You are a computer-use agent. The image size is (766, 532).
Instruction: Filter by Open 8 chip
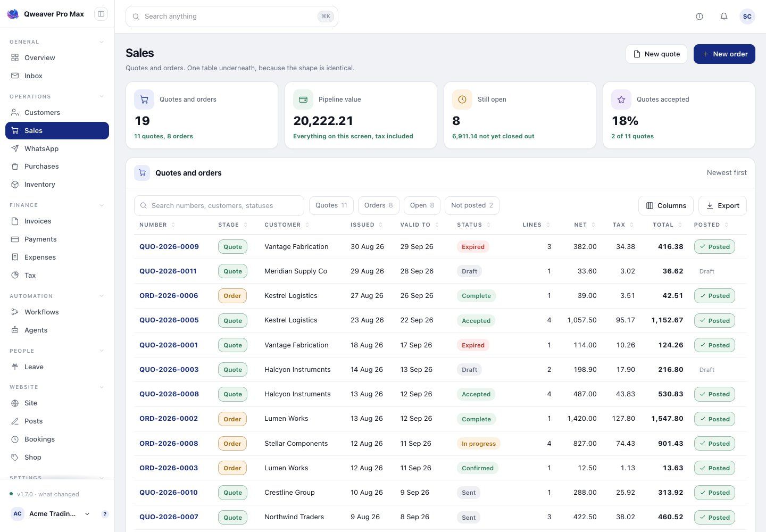point(422,205)
